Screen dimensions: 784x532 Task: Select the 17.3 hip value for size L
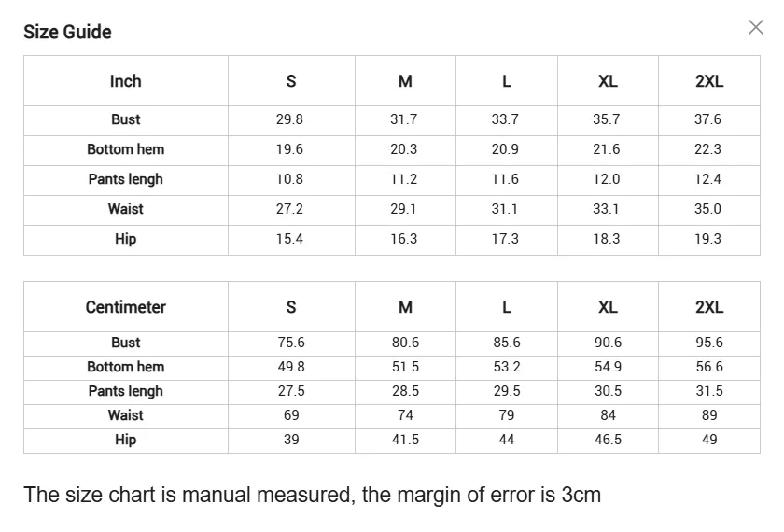point(505,239)
